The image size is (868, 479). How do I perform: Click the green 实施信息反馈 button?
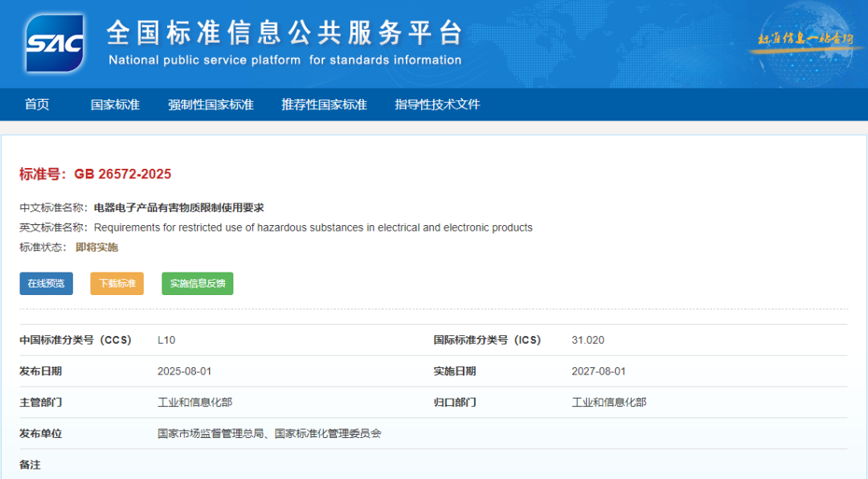197,283
